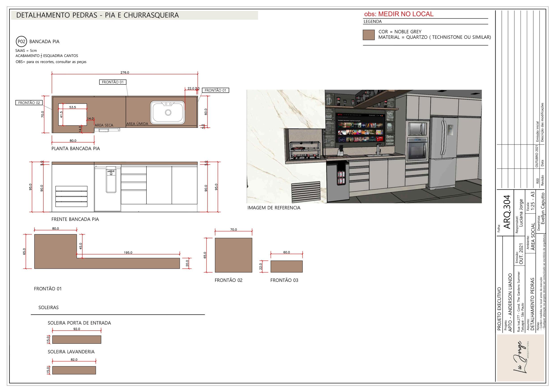This screenshot has width=555, height=392.
Task: Click the 3D reference kitchen image
Action: [364, 146]
